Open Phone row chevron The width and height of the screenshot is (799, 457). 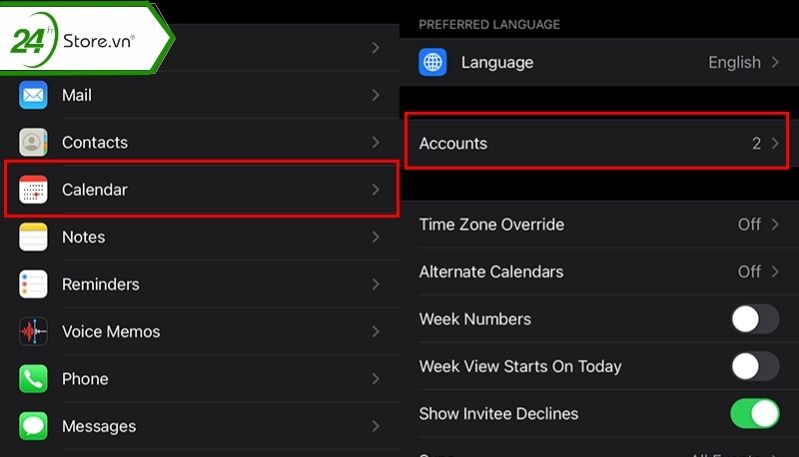pos(376,379)
